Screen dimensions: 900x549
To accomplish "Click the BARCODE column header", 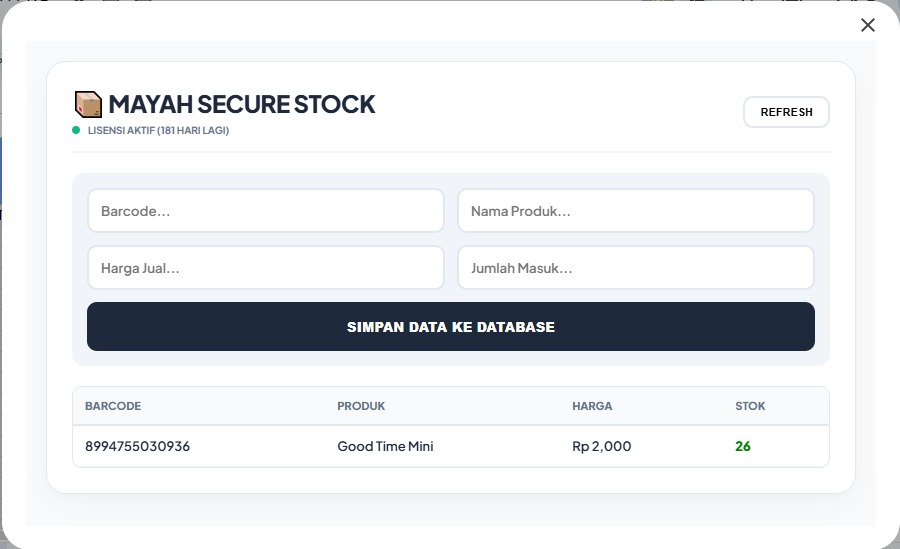I will pyautogui.click(x=113, y=406).
